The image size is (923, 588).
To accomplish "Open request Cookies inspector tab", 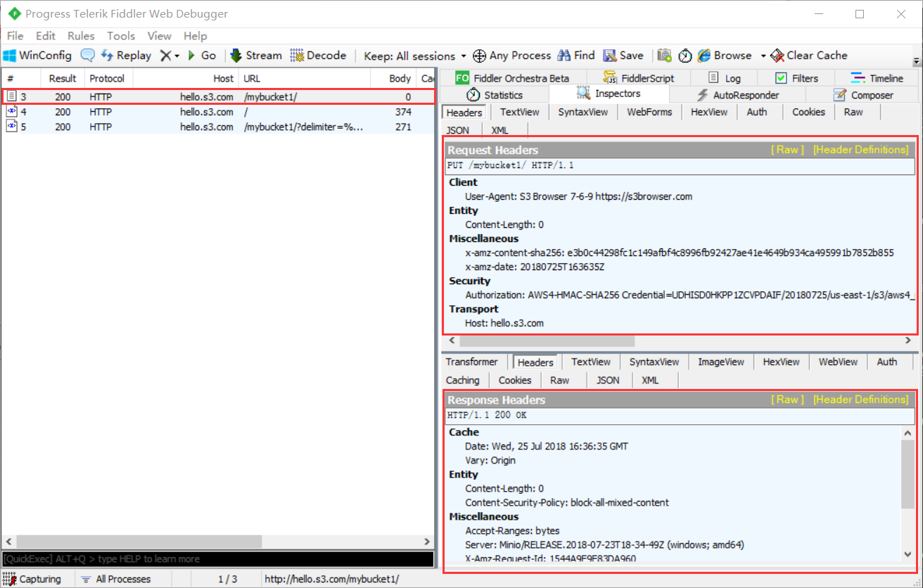I will pos(808,112).
